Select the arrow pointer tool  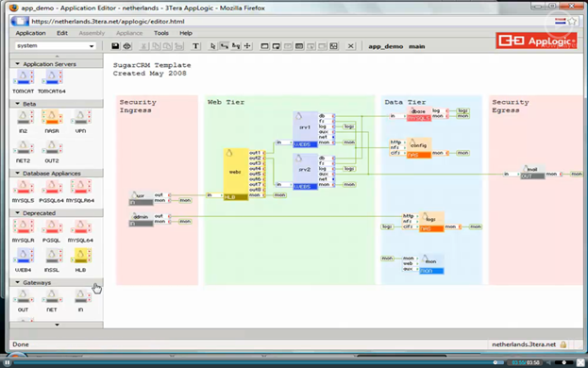pyautogui.click(x=213, y=46)
